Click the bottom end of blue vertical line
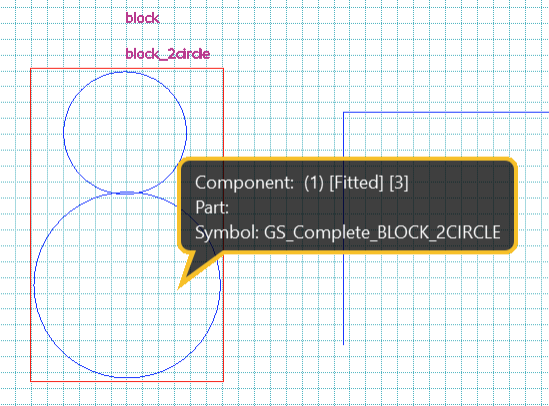This screenshot has width=549, height=406. click(x=343, y=344)
